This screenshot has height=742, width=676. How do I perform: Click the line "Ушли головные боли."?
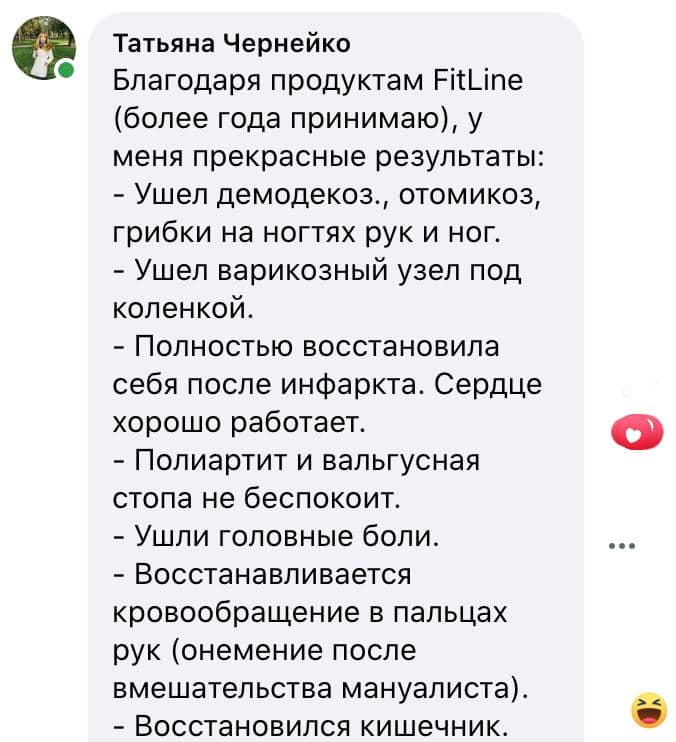(277, 537)
